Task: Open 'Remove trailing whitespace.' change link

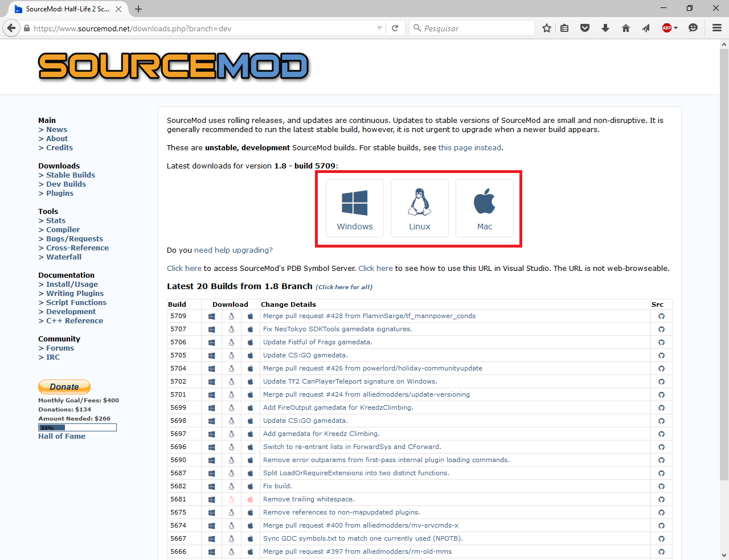Action: (309, 500)
